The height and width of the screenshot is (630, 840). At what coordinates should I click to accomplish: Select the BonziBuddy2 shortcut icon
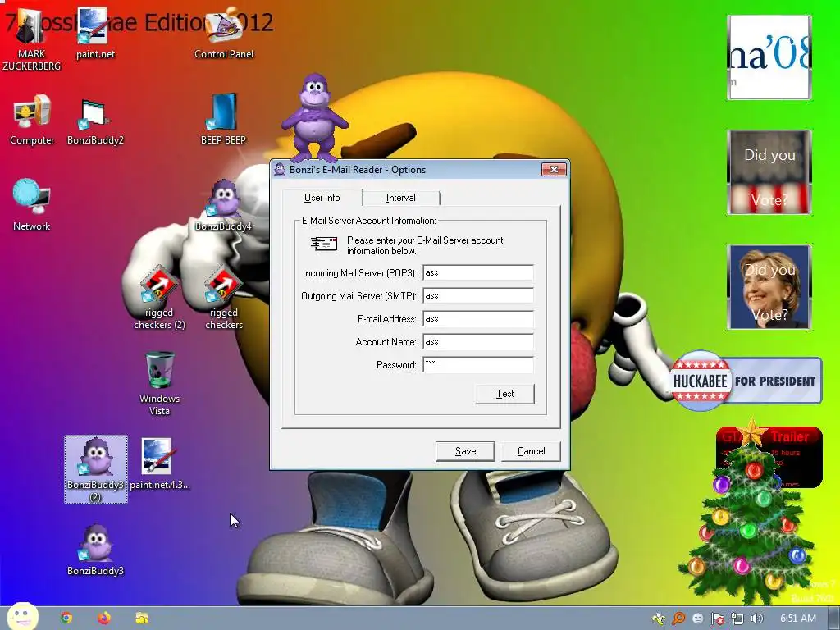click(x=95, y=122)
